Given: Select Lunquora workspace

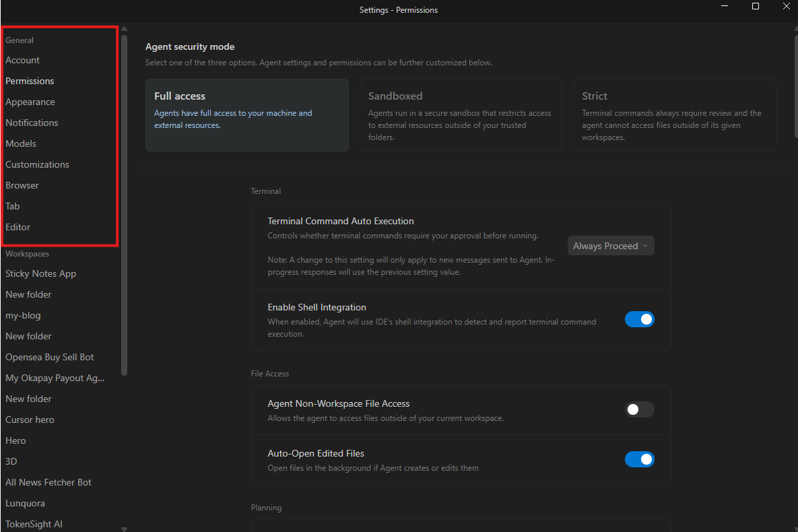Looking at the screenshot, I should pos(25,504).
